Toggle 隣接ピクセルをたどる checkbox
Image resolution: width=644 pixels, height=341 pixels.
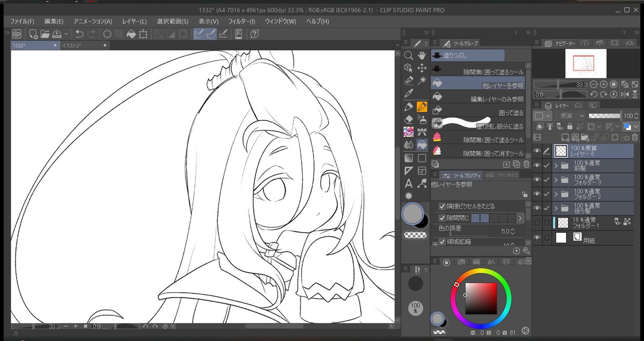coord(442,206)
